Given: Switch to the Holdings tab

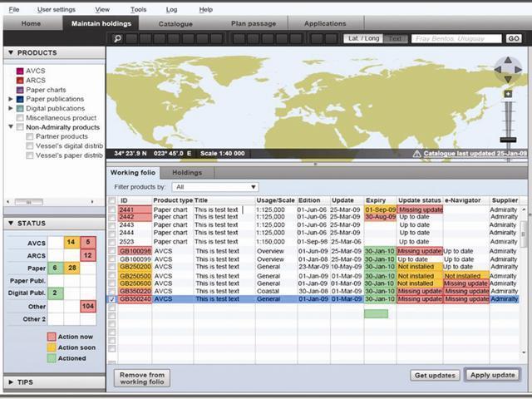Looking at the screenshot, I should tap(187, 173).
